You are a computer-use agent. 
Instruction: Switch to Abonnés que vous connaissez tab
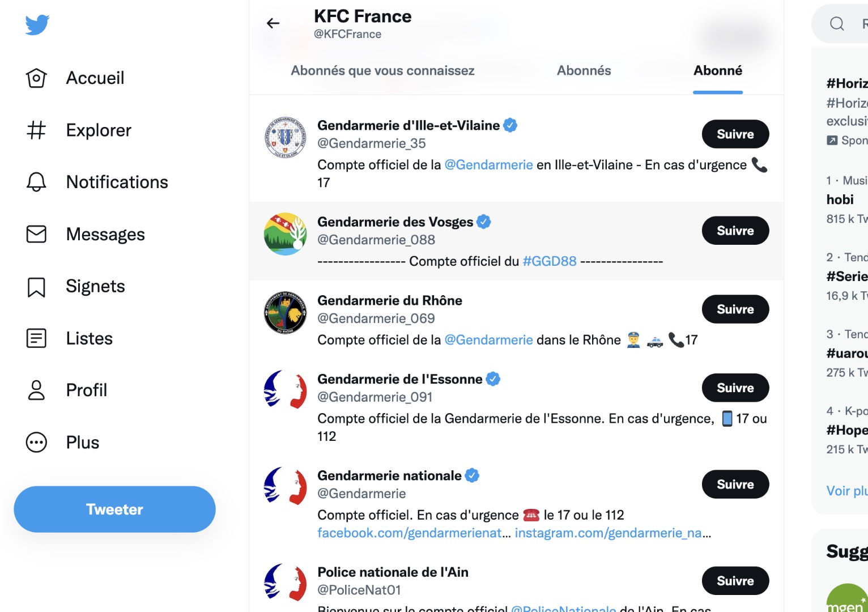[x=382, y=71]
